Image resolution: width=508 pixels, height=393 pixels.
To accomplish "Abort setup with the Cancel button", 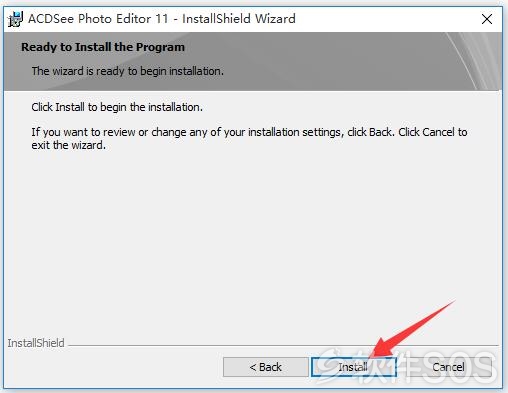I will pyautogui.click(x=448, y=367).
